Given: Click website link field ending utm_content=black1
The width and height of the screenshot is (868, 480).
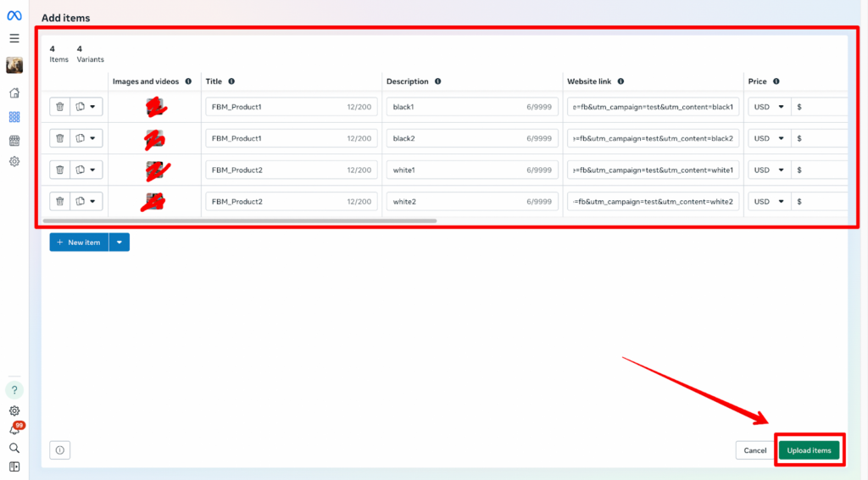Looking at the screenshot, I should (x=654, y=107).
